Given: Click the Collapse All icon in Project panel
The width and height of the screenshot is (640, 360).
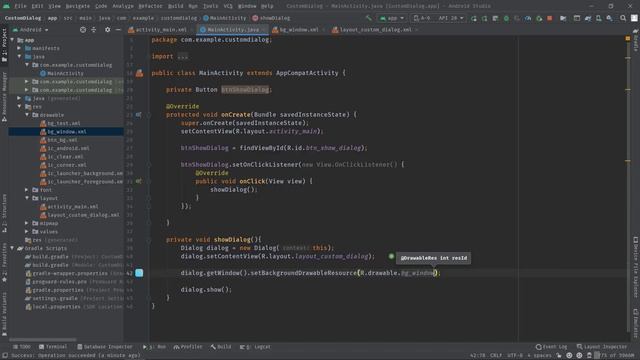Looking at the screenshot, I should click(93, 30).
